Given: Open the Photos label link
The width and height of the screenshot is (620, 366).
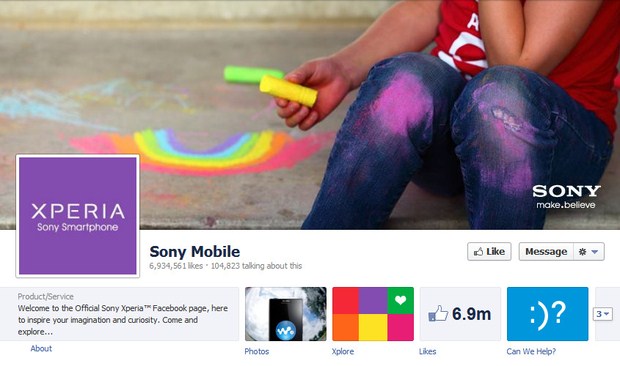Looking at the screenshot, I should tap(257, 351).
